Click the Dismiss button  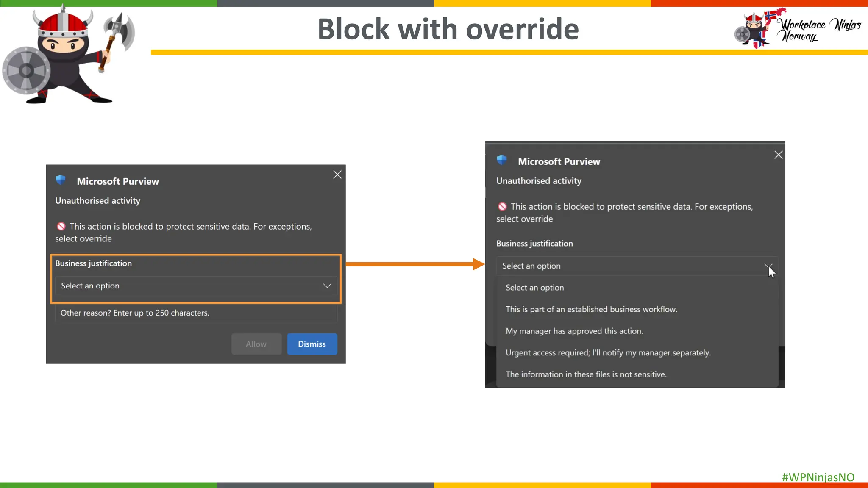(x=312, y=344)
